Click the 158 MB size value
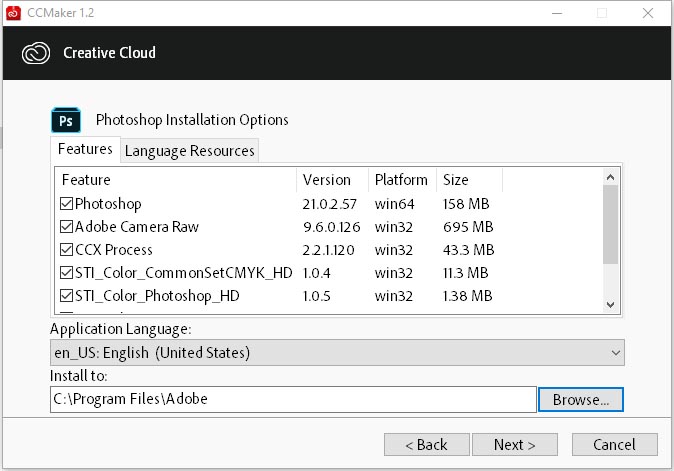The image size is (674, 471). pos(466,204)
